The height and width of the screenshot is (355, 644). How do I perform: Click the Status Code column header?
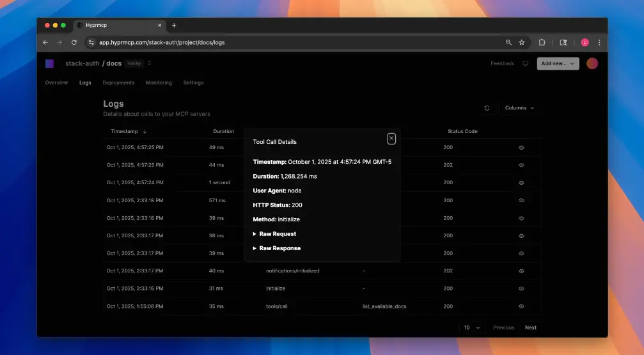pyautogui.click(x=462, y=132)
